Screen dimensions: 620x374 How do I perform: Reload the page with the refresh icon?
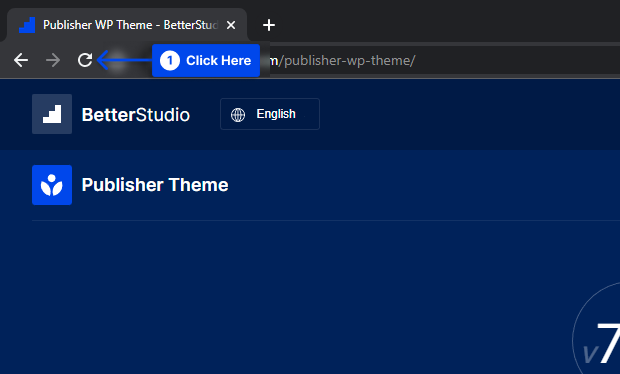coord(85,60)
